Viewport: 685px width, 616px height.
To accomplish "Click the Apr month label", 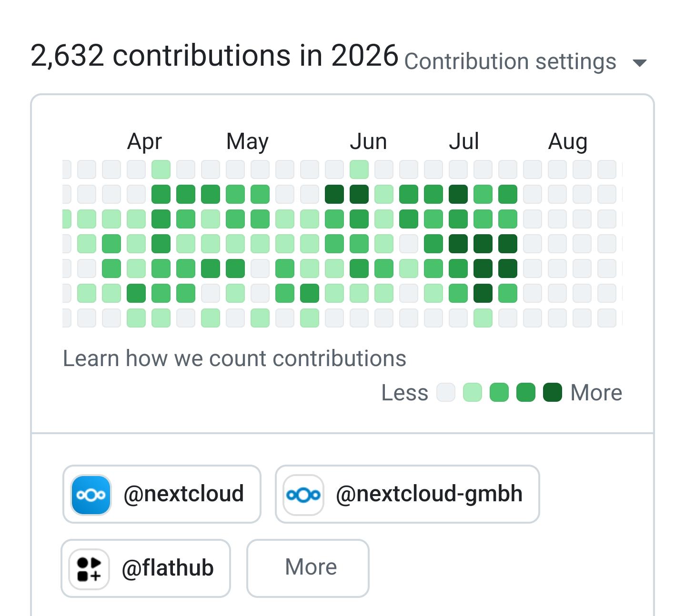I will (144, 141).
